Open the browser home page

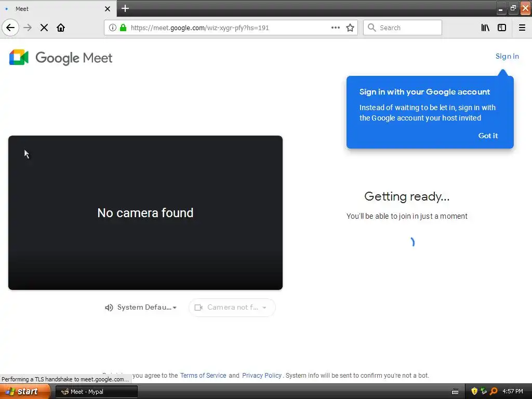click(x=61, y=28)
